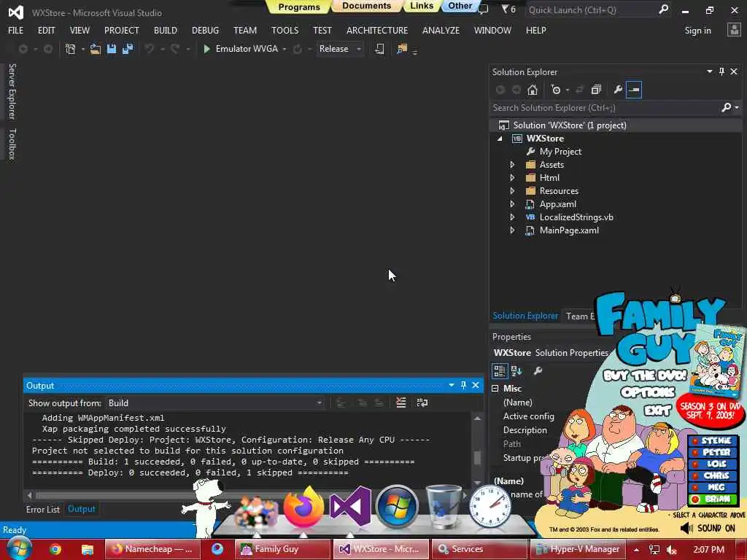Switch to the Error List tab
The height and width of the screenshot is (560, 747).
tap(43, 509)
